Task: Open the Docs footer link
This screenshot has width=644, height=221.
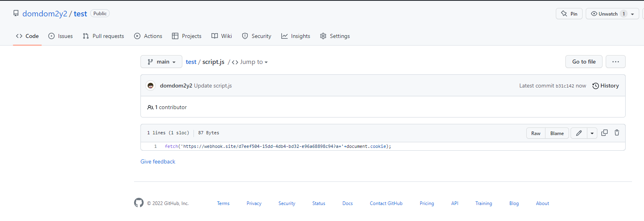Action: coord(348,203)
